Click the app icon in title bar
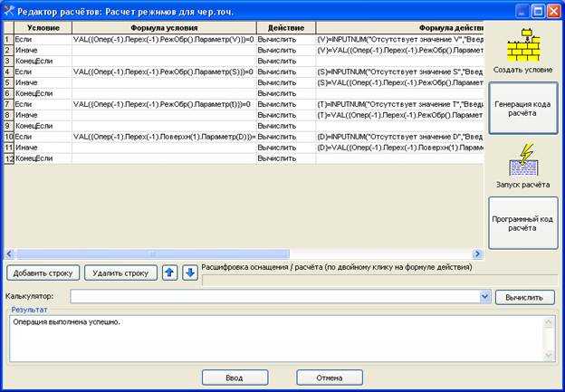The height and width of the screenshot is (392, 565). tap(9, 11)
